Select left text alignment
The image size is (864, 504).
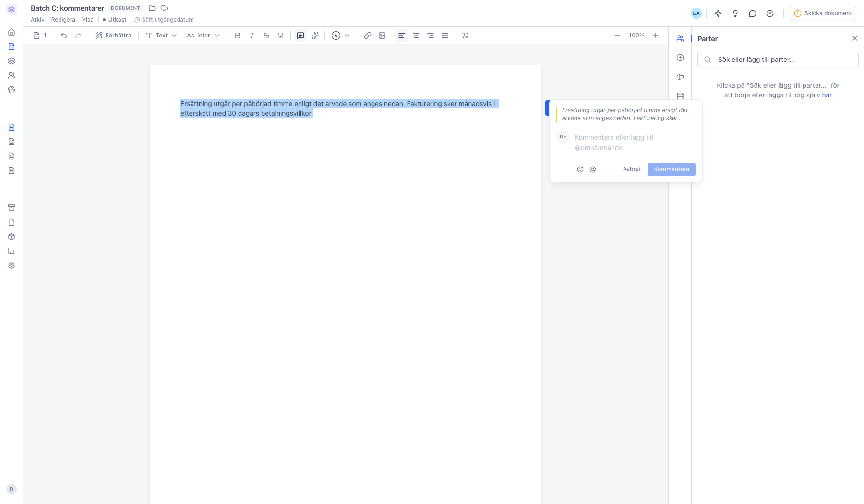click(402, 36)
